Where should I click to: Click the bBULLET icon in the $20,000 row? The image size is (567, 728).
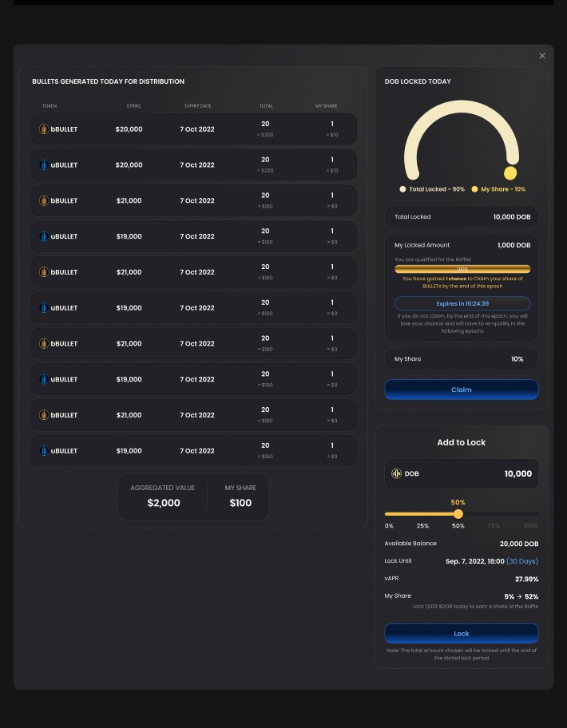[x=44, y=129]
